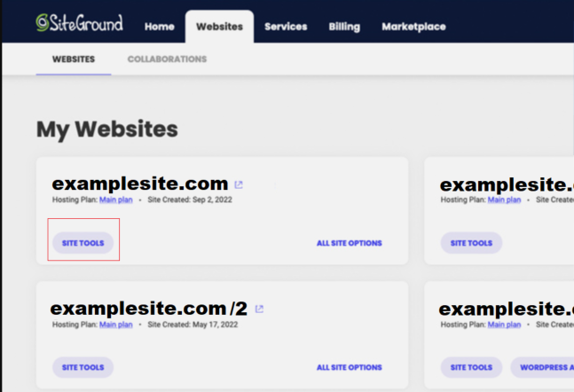Click Site Tools for examplesite.com (Sep 2, 2022)

83,243
